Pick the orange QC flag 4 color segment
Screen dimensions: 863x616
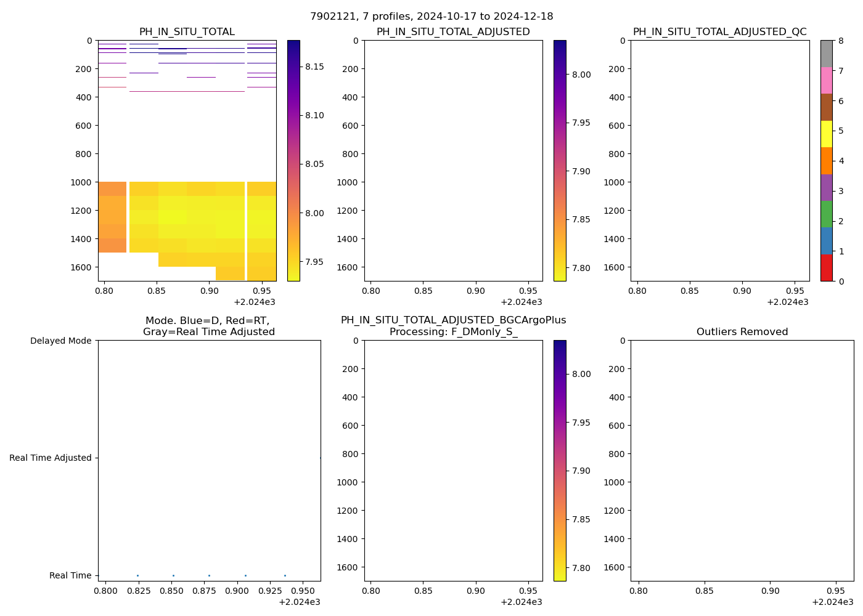pos(826,161)
